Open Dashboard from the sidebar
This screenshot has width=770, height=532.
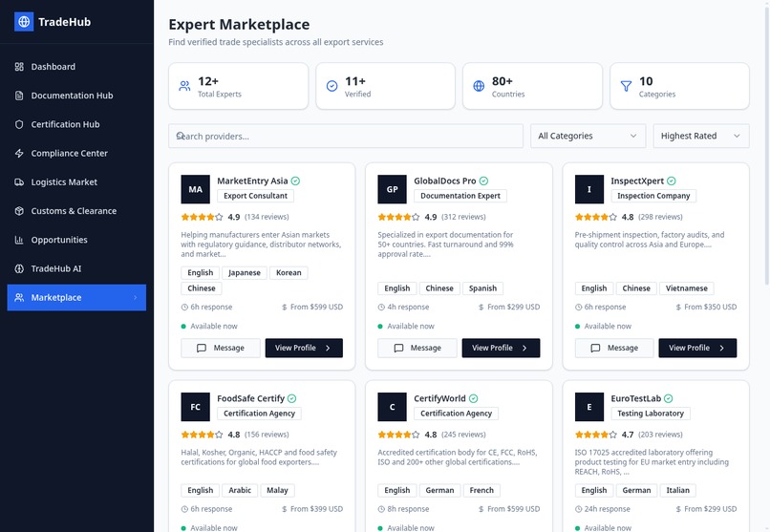(x=76, y=67)
